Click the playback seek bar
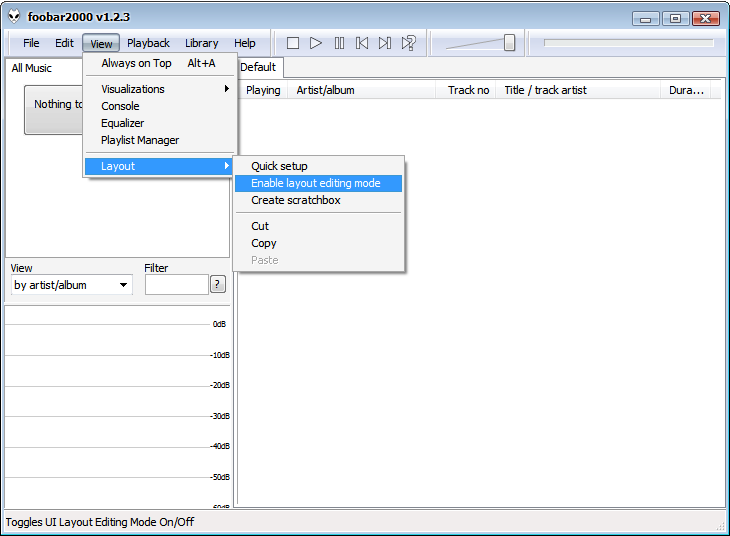The width and height of the screenshot is (730, 536). pos(629,43)
